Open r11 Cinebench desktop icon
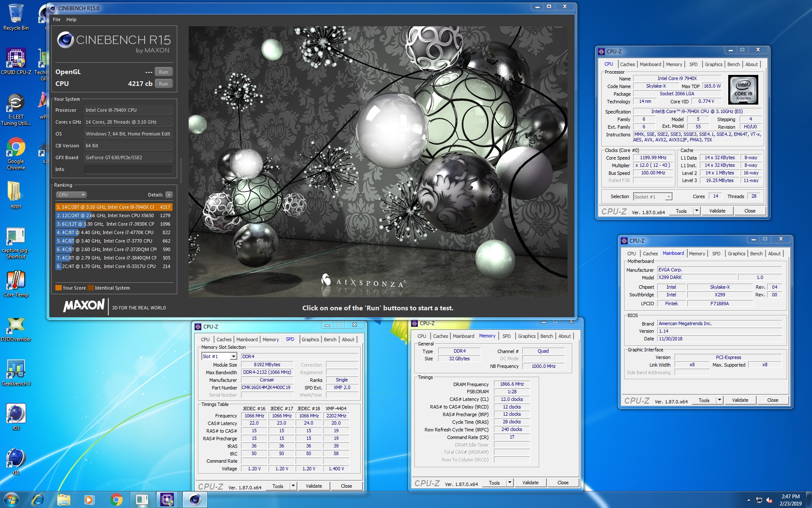Screen dimensions: 812x508 pos(16,461)
